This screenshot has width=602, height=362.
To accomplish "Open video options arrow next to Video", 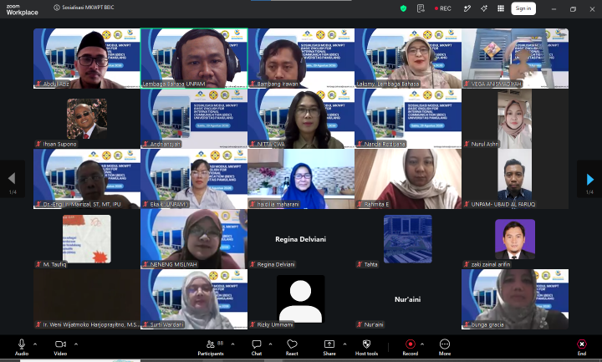I will click(x=76, y=344).
